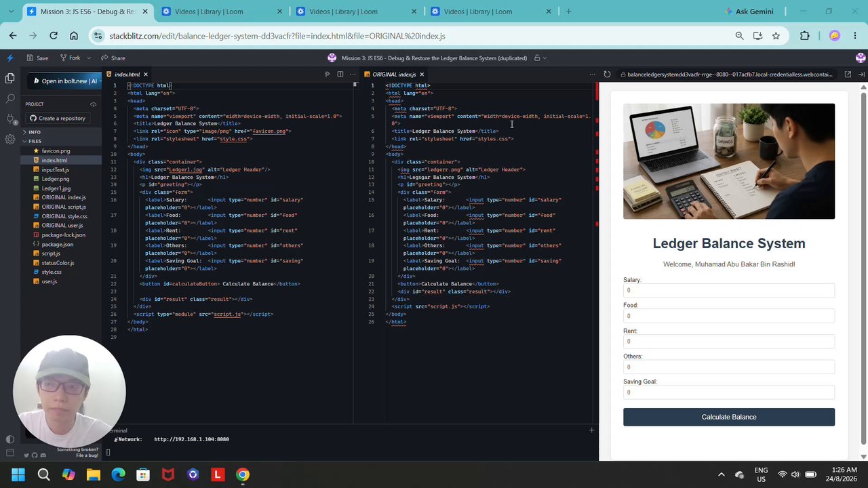
Task: Open ORIGINAL index.js in file tree
Action: [x=64, y=197]
